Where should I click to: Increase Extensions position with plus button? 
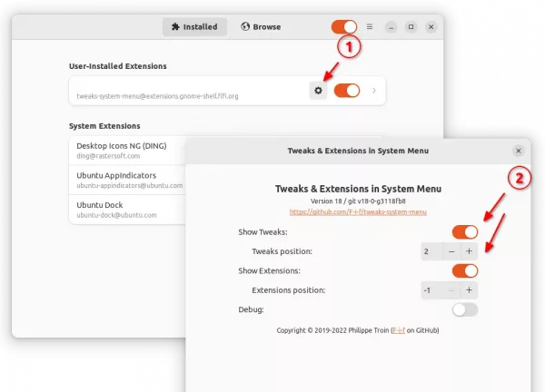tap(469, 290)
